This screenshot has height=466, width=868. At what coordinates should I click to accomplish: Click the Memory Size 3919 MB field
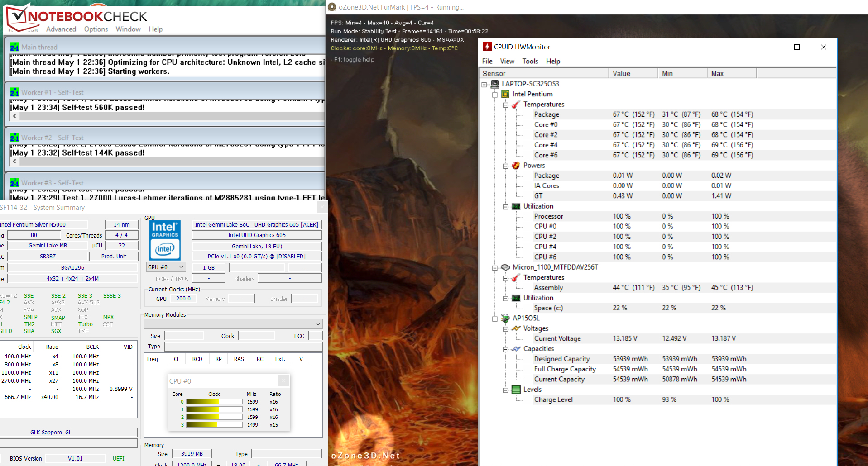[192, 453]
